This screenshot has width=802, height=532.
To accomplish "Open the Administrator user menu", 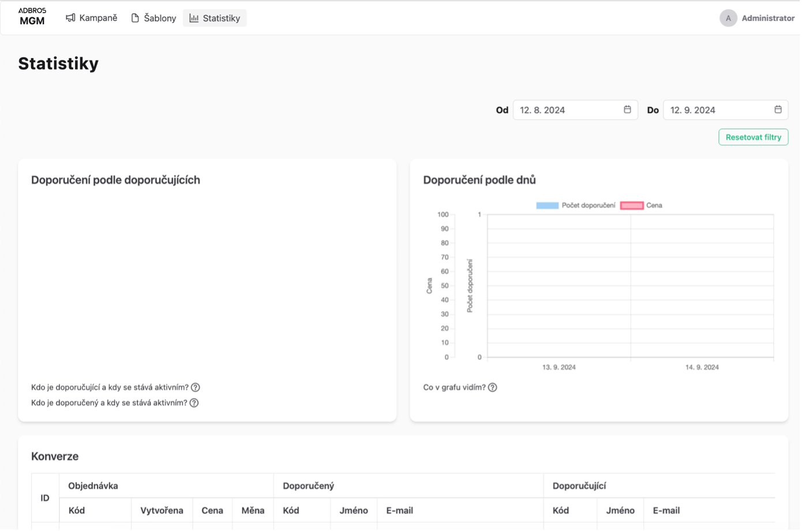I will (x=757, y=18).
